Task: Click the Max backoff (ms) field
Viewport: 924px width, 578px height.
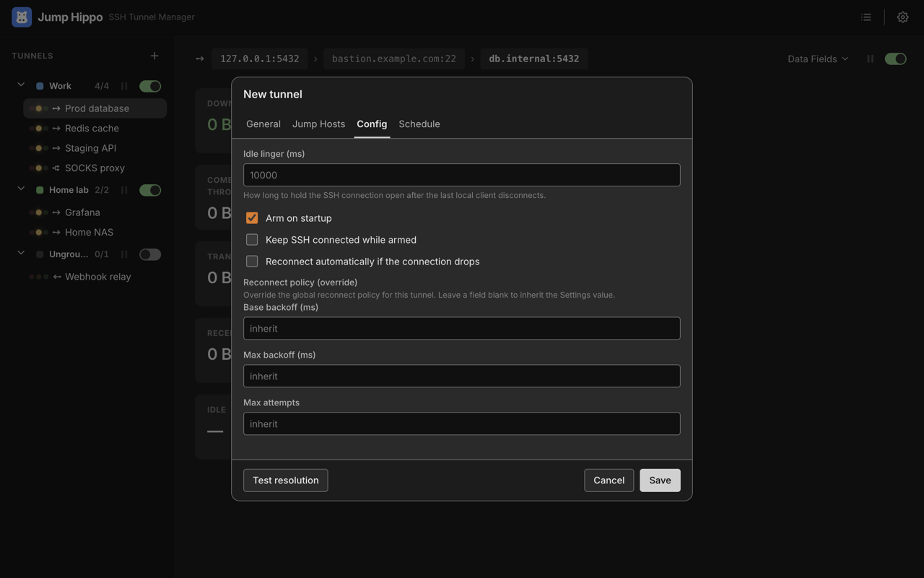Action: pyautogui.click(x=462, y=376)
